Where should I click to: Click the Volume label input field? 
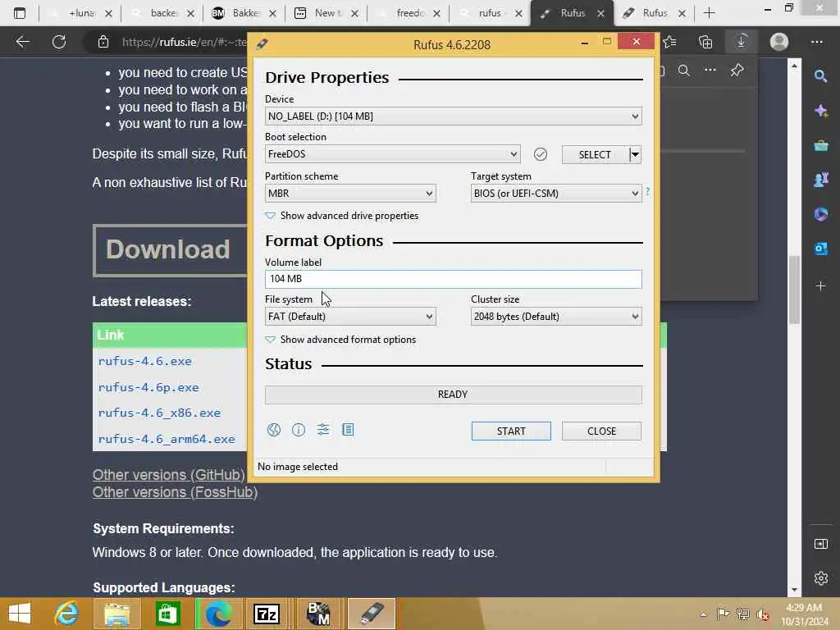(453, 279)
